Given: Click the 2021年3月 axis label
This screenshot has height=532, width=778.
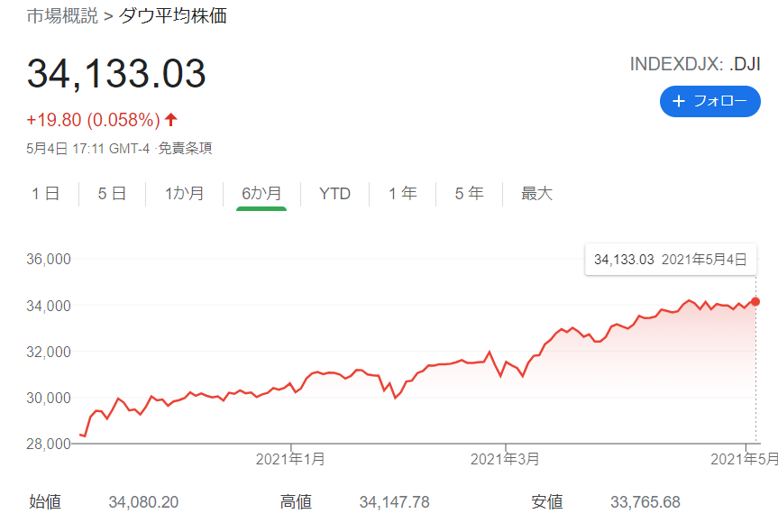Looking at the screenshot, I should [x=505, y=459].
